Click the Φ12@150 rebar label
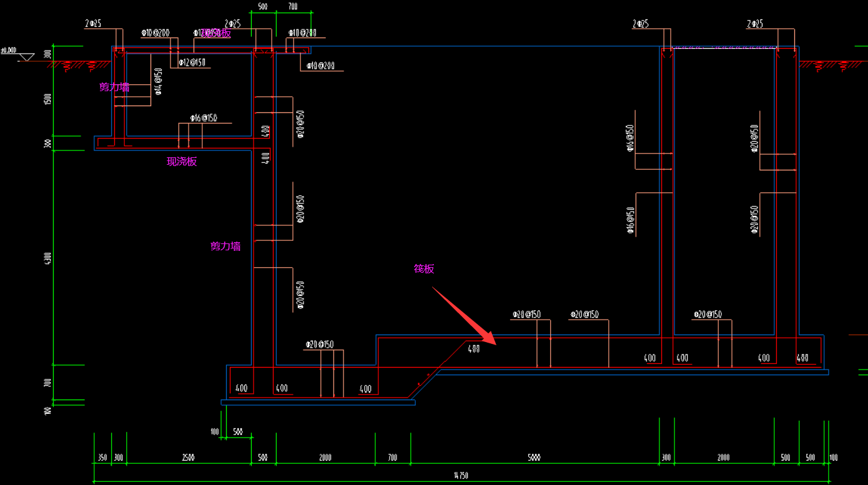The width and height of the screenshot is (868, 485). 192,62
